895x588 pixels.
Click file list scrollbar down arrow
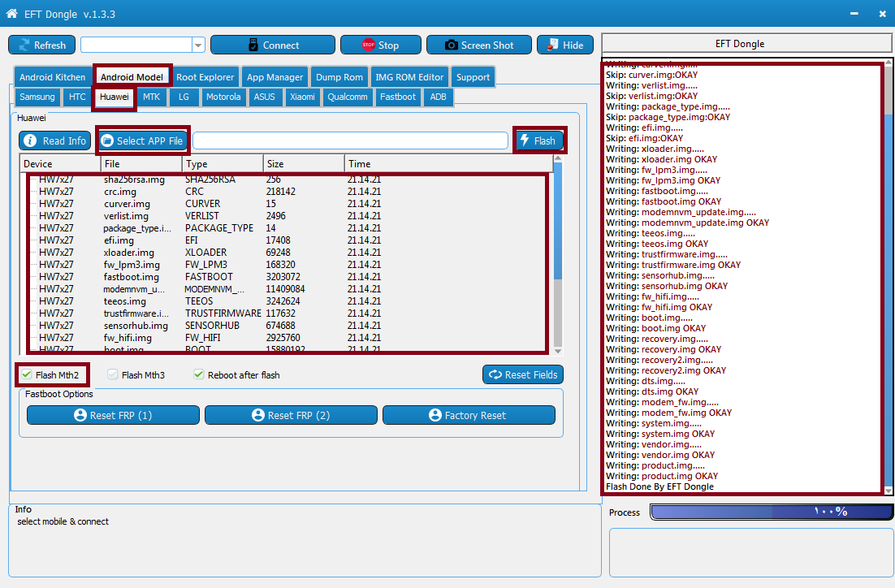pyautogui.click(x=558, y=351)
